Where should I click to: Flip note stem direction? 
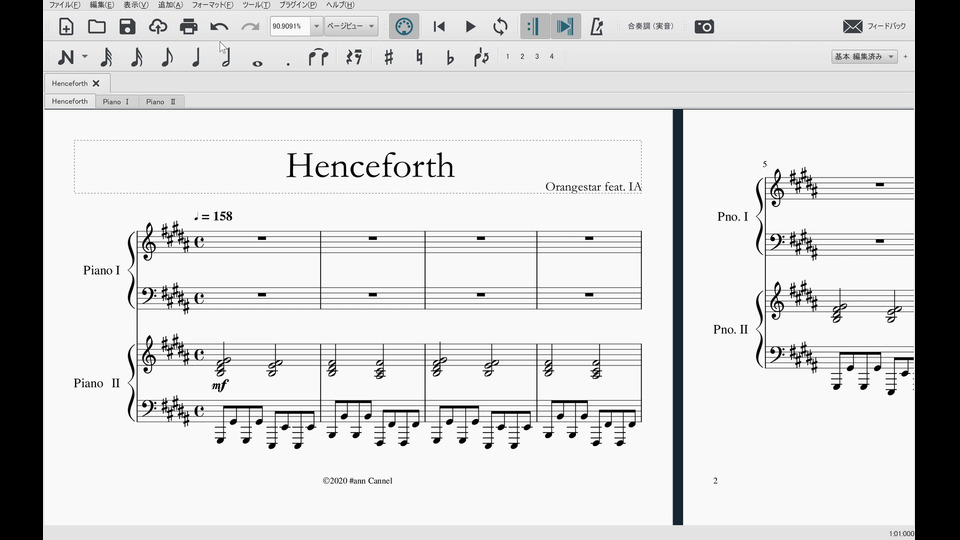481,57
